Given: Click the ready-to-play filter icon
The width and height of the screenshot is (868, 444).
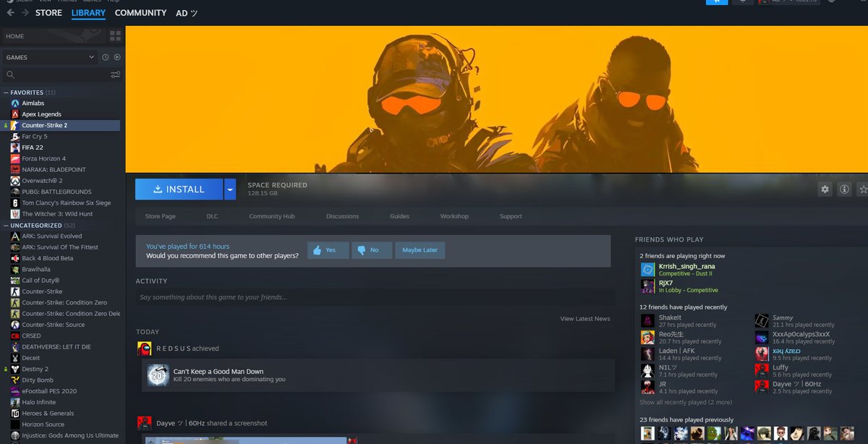Looking at the screenshot, I should pyautogui.click(x=117, y=57).
